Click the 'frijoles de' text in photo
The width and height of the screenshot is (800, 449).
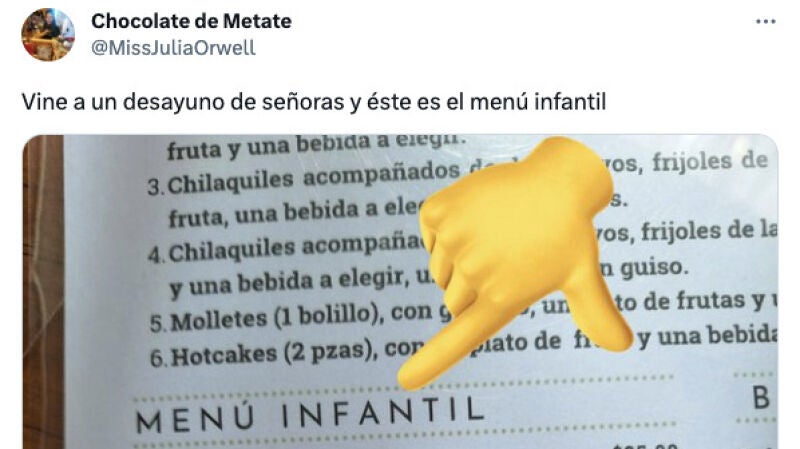(710, 162)
